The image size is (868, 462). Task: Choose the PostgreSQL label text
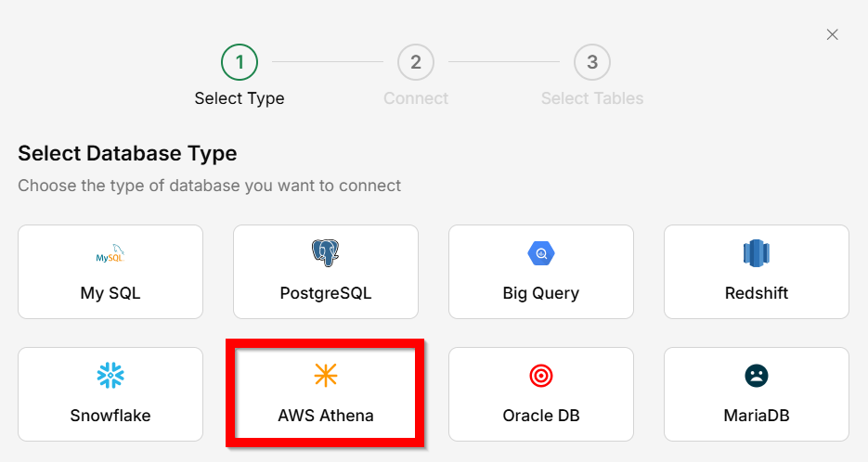click(x=326, y=293)
